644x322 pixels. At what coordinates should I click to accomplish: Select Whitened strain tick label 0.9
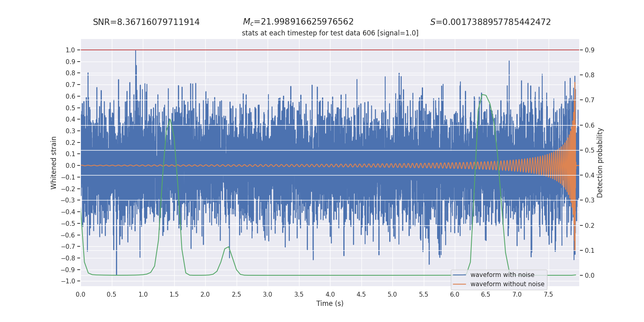[70, 62]
